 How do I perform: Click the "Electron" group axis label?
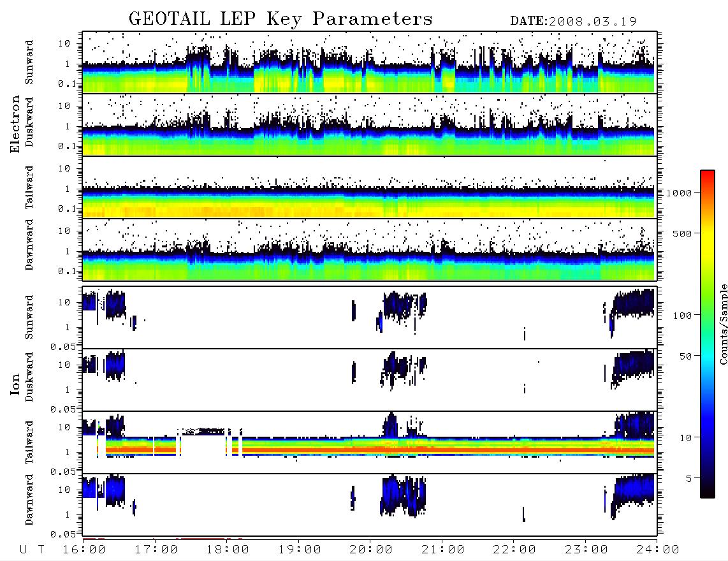15,124
